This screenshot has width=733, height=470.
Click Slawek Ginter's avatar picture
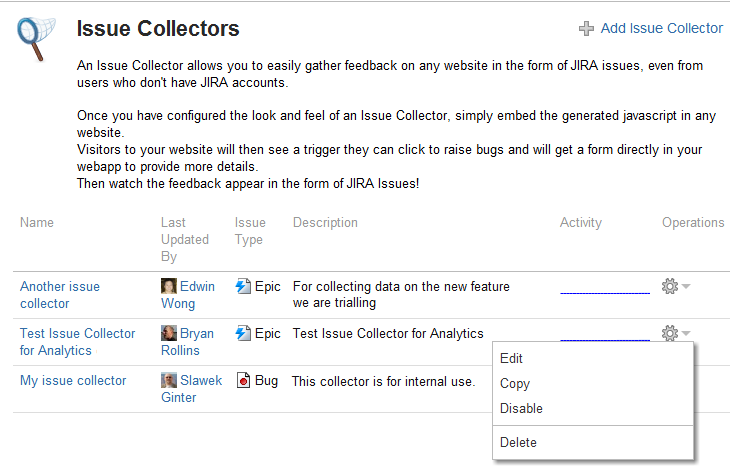click(x=169, y=380)
